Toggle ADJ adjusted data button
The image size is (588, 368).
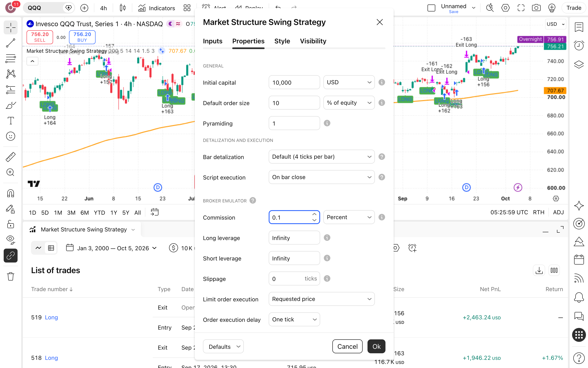click(x=558, y=212)
